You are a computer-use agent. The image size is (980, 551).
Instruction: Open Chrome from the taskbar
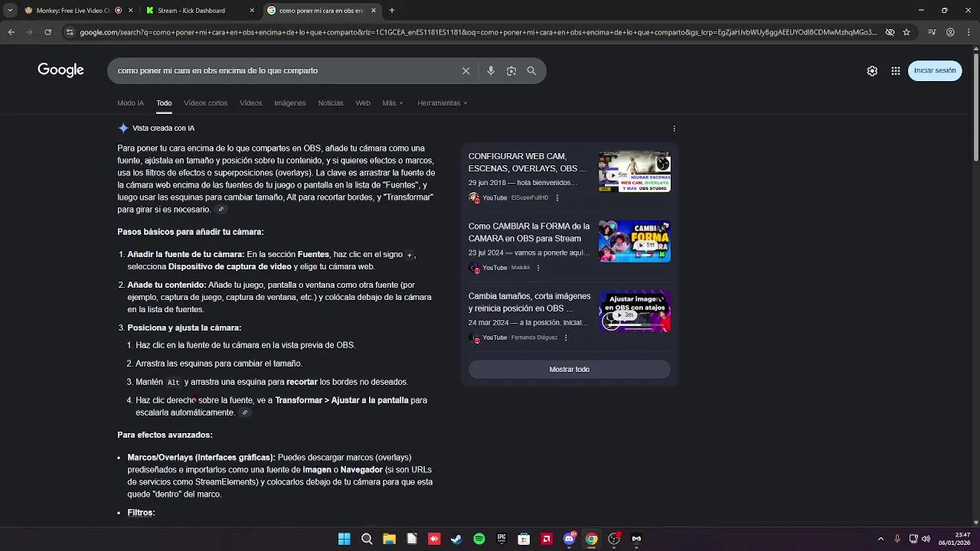point(591,539)
